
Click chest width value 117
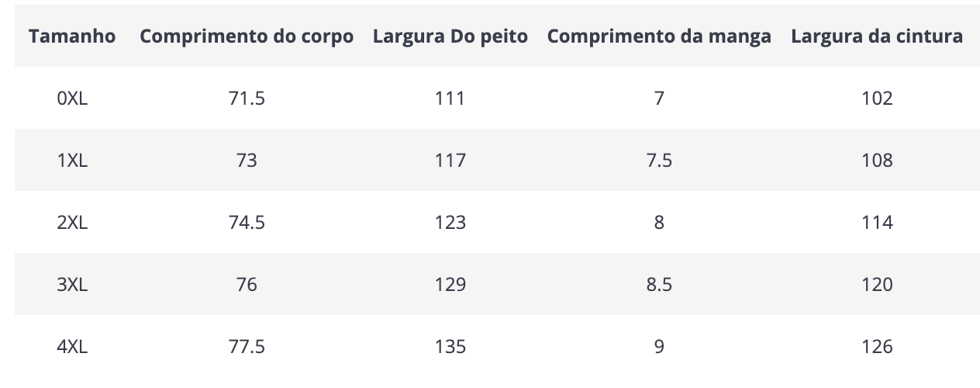[x=450, y=161]
